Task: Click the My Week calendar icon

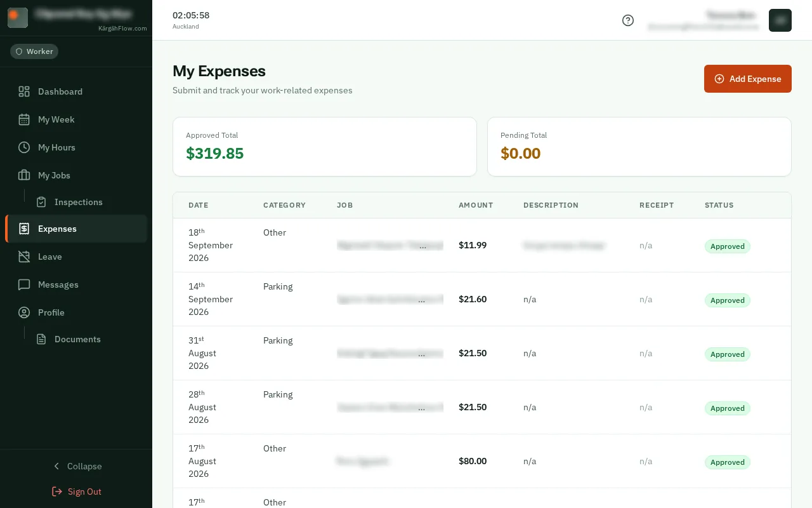Action: point(24,119)
